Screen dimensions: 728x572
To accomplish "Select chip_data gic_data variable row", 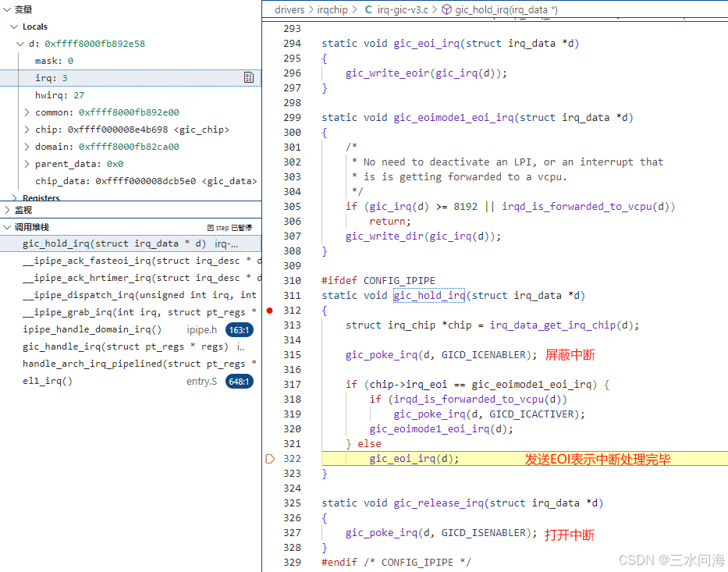I will coord(130,181).
